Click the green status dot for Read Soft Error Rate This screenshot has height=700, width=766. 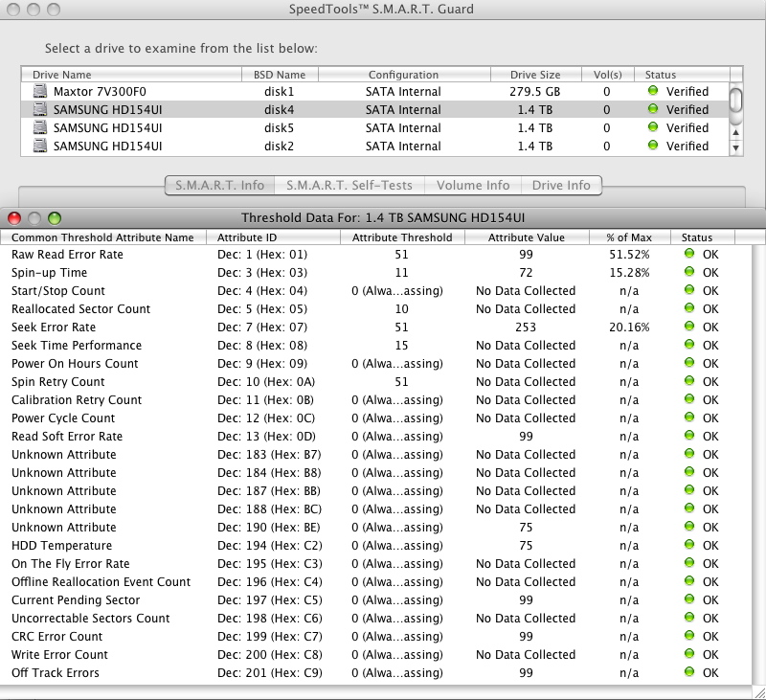(x=689, y=436)
